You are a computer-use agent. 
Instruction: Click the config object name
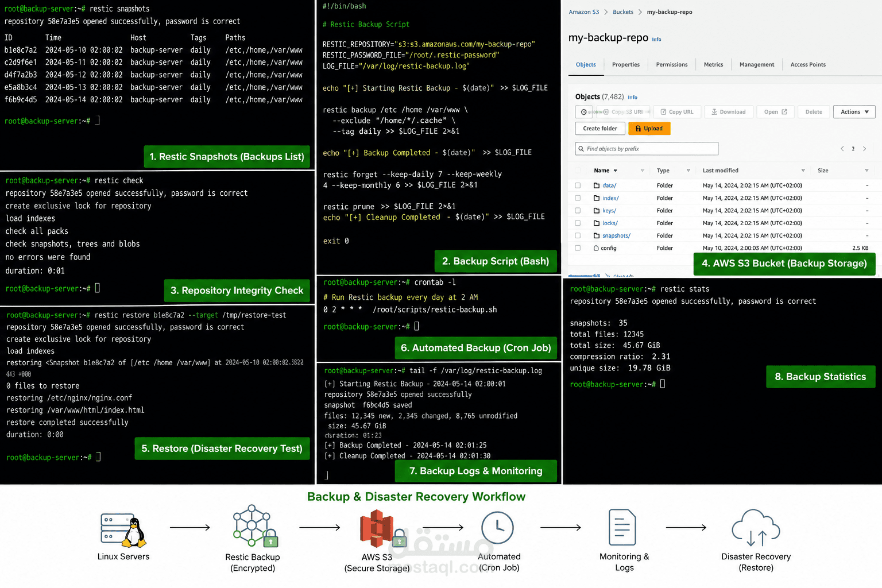tap(609, 248)
